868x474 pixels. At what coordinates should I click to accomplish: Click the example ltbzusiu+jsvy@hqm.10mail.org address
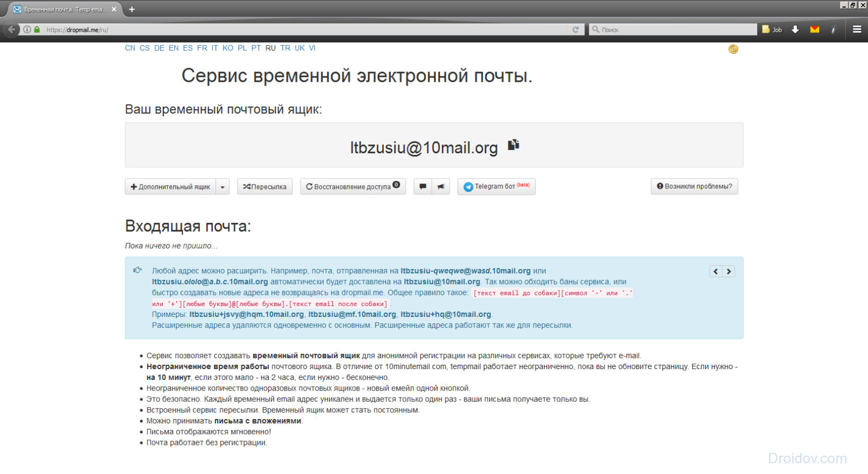[x=247, y=314]
